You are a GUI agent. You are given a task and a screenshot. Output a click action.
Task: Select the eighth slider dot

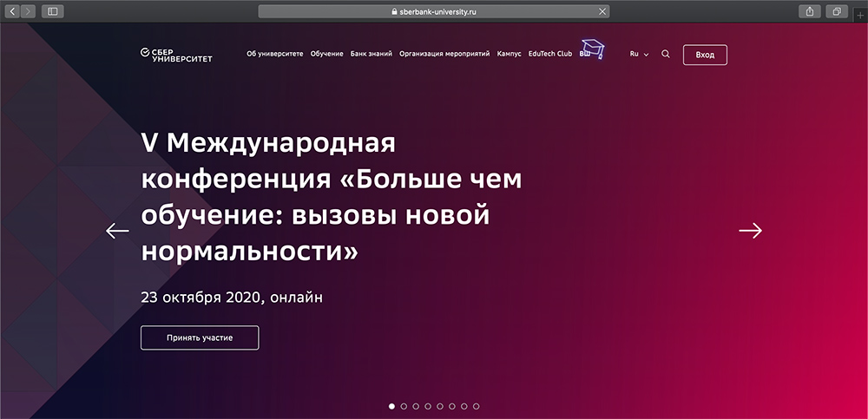click(x=476, y=406)
